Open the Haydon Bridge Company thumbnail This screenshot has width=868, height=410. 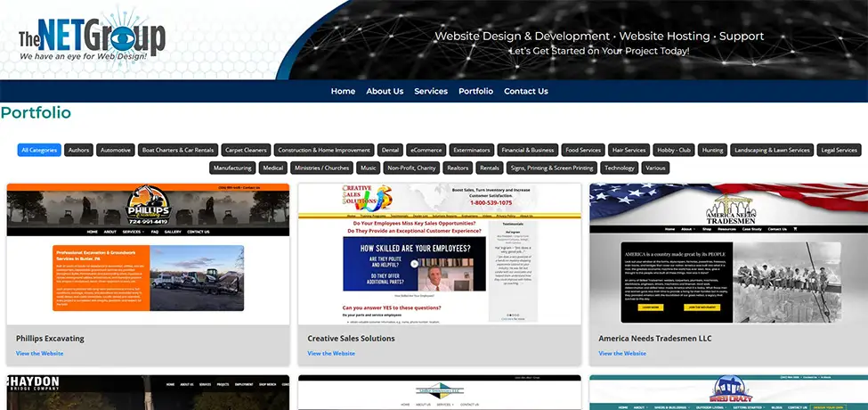pos(148,393)
